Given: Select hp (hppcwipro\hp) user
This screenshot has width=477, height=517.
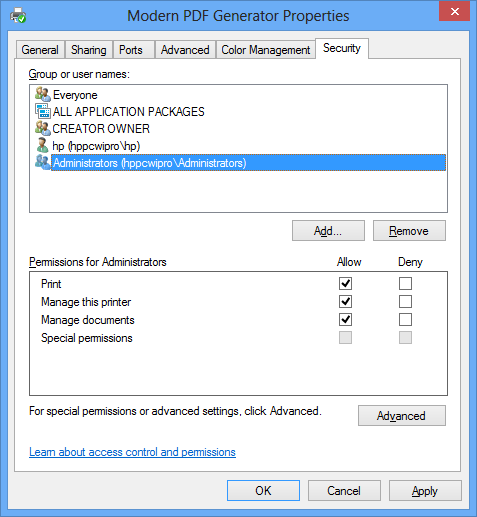Looking at the screenshot, I should click(x=96, y=146).
